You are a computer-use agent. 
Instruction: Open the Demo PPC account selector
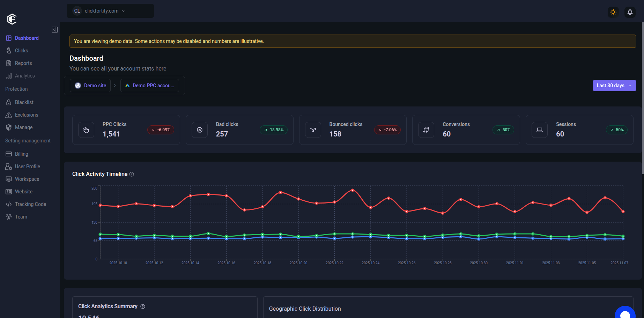pos(149,86)
